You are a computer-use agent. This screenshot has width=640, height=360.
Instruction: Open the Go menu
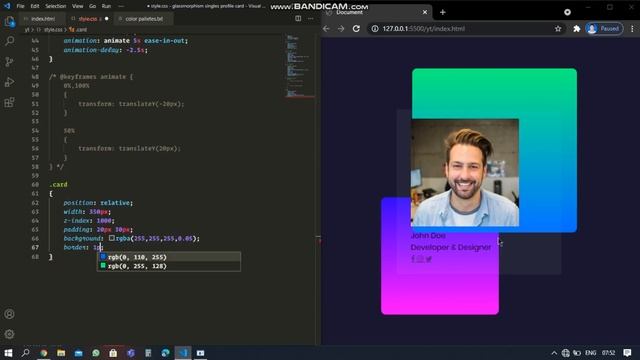(93, 6)
